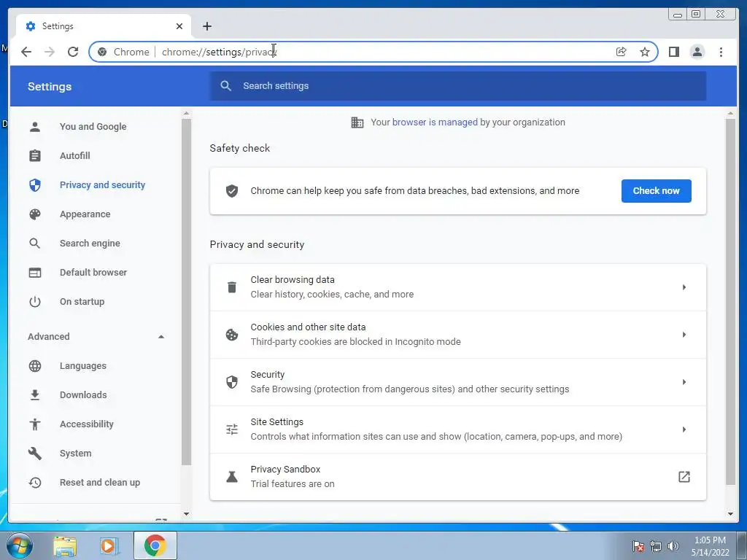
Task: Click the Safety check shield icon
Action: click(232, 191)
